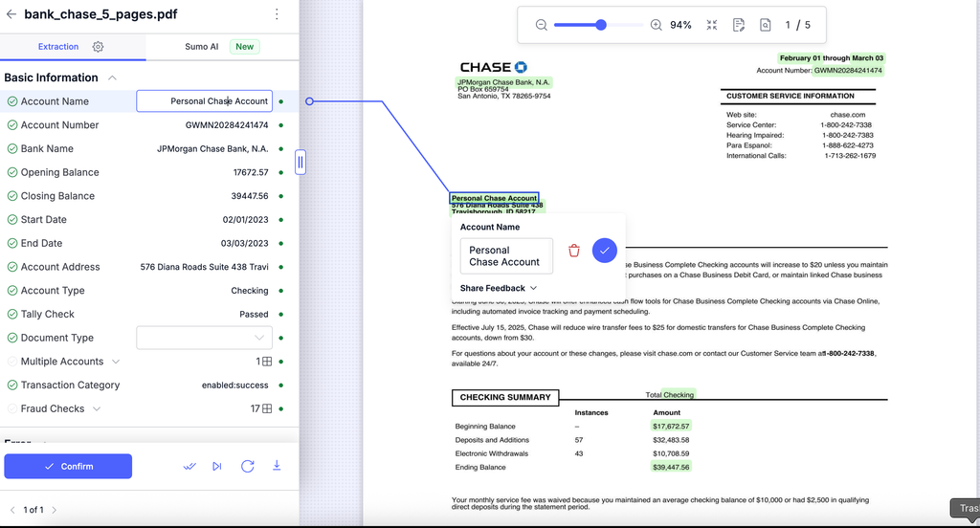The height and width of the screenshot is (528, 980).
Task: Toggle the Start Date check status icon
Action: (x=11, y=219)
